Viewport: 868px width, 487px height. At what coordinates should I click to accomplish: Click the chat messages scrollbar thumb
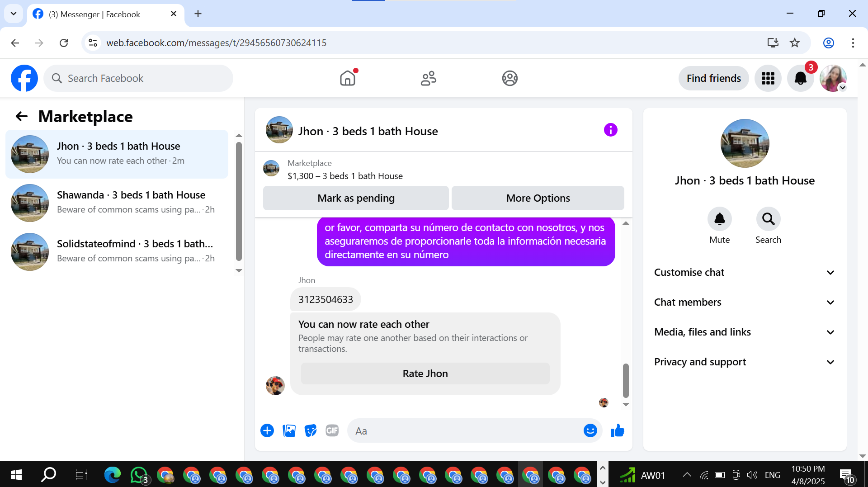tap(626, 380)
